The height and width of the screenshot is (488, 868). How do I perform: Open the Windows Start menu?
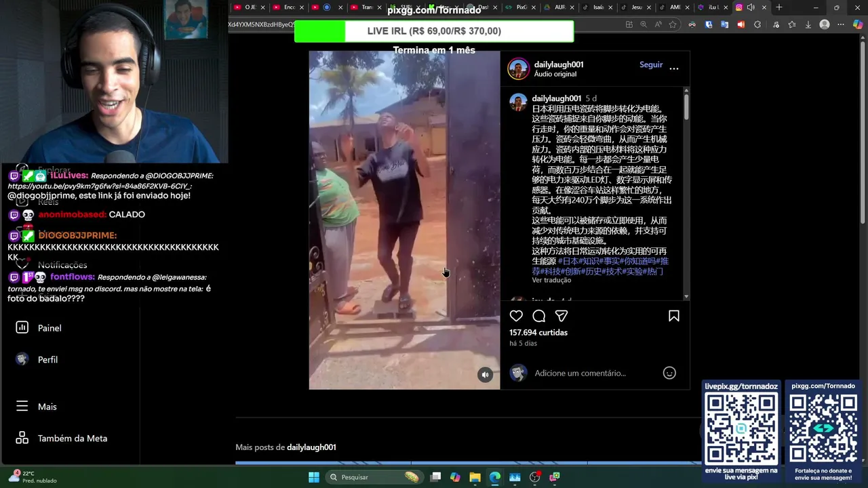coord(314,477)
